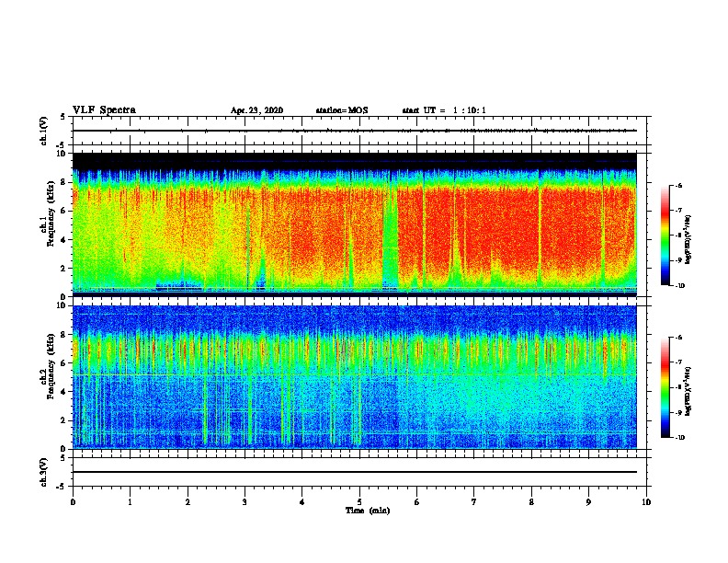Viewport: 728px width, 563px height.
Task: Click time-axis tick label "8"
Action: coord(531,502)
